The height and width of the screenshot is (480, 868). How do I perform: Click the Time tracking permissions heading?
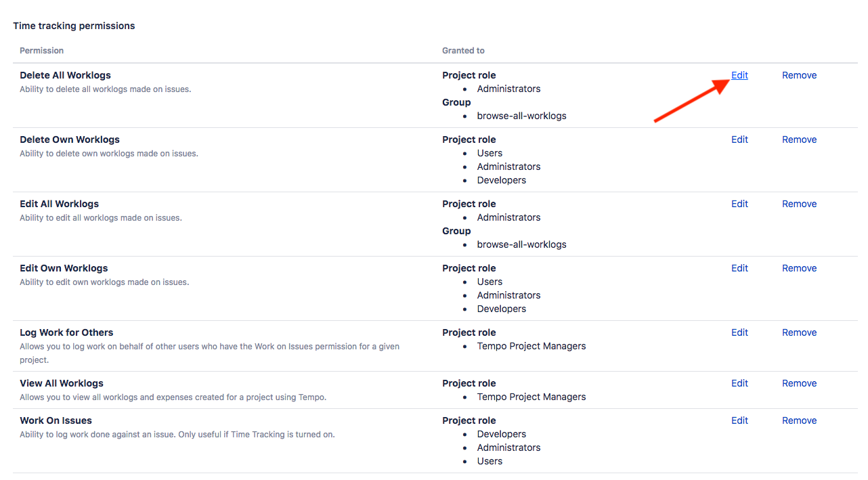click(74, 26)
